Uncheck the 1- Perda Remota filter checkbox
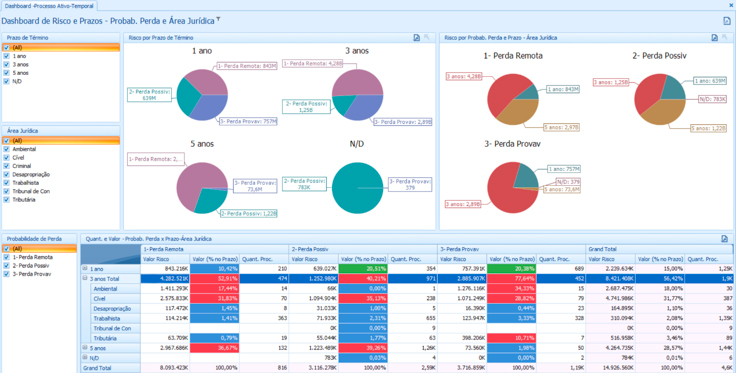736x373 pixels. click(7, 257)
